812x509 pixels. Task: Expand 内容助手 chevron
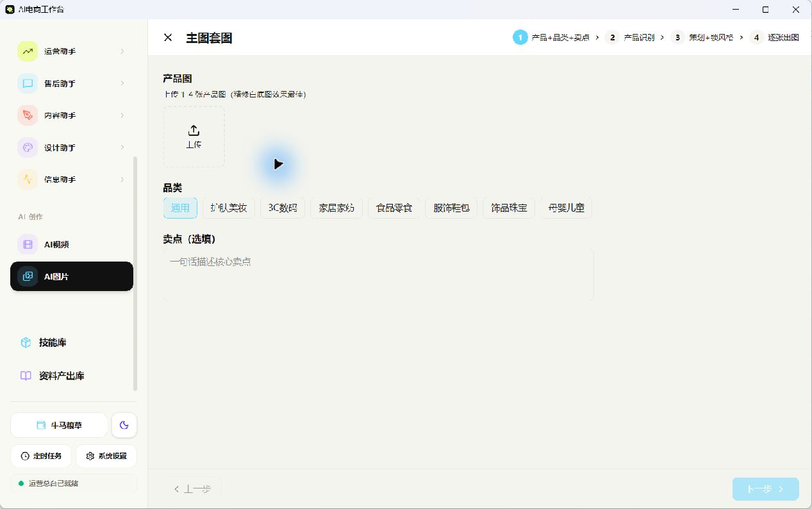(x=122, y=115)
